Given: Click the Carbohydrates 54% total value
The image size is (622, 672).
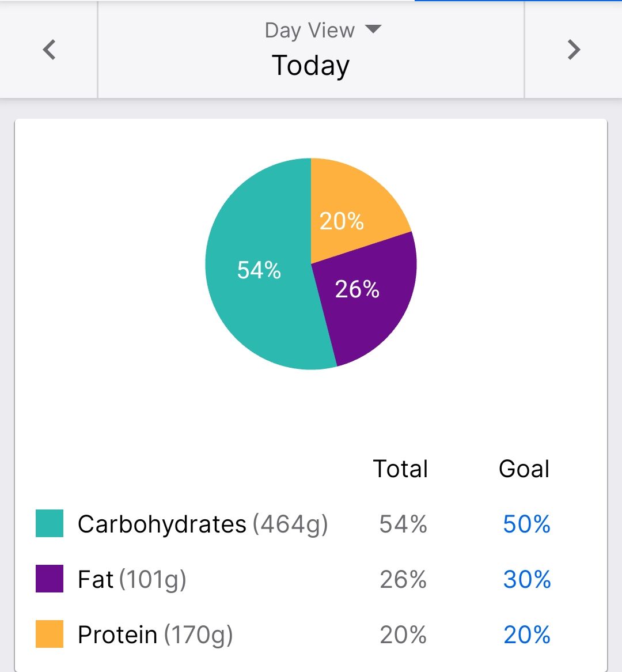Looking at the screenshot, I should (x=403, y=524).
